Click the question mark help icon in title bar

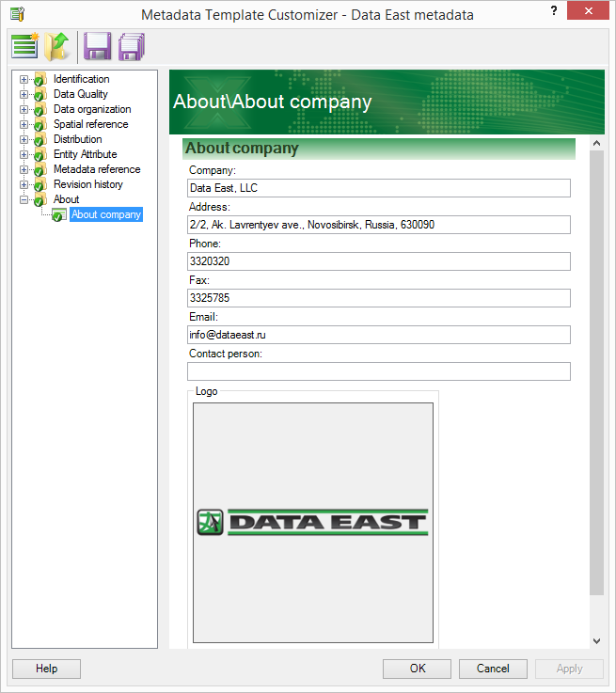click(x=554, y=11)
